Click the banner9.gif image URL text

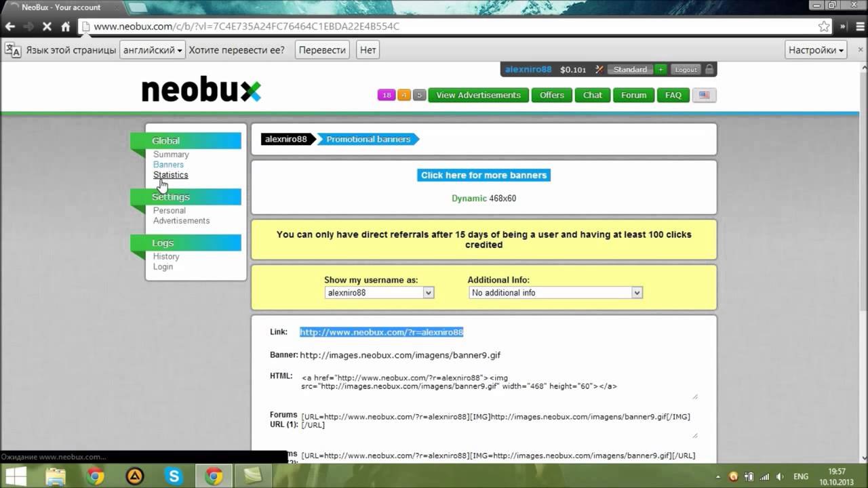pos(400,355)
